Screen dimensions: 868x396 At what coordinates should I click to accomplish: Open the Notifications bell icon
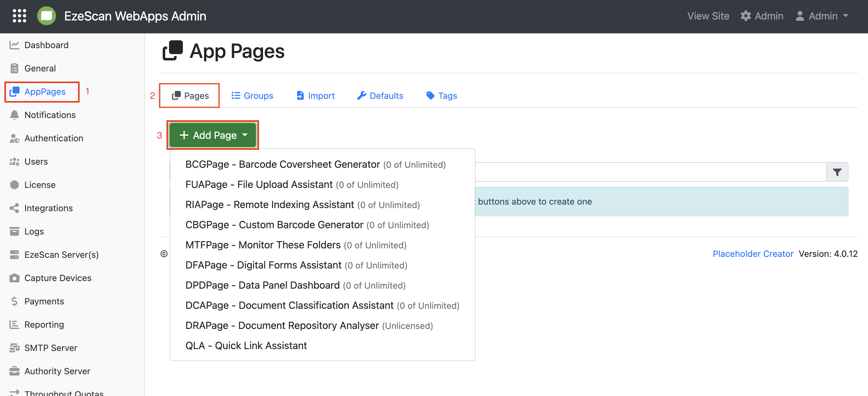[x=14, y=115]
